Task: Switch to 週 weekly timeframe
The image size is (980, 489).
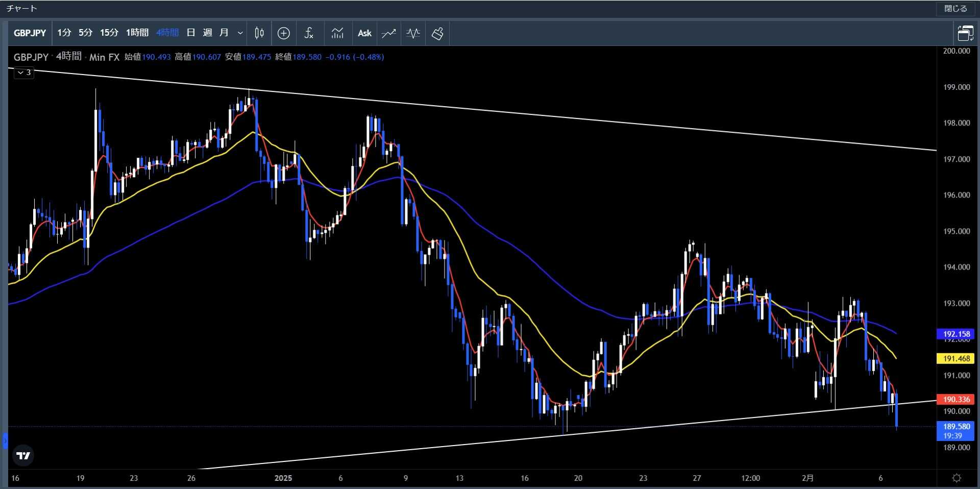Action: click(207, 33)
